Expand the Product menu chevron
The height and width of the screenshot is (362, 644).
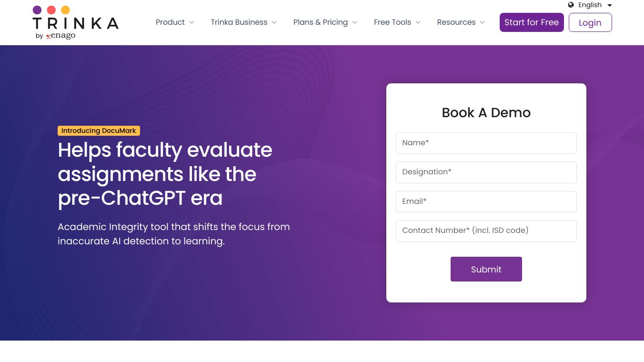(192, 22)
